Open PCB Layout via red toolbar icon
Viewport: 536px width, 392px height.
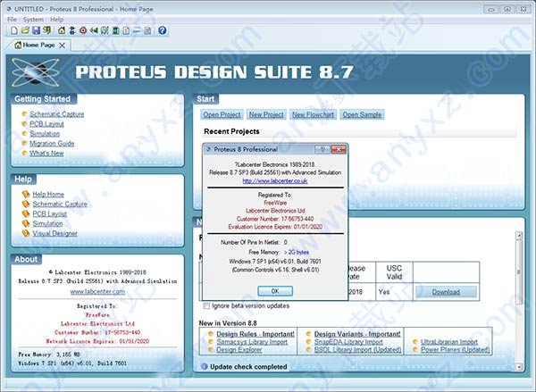pyautogui.click(x=83, y=30)
